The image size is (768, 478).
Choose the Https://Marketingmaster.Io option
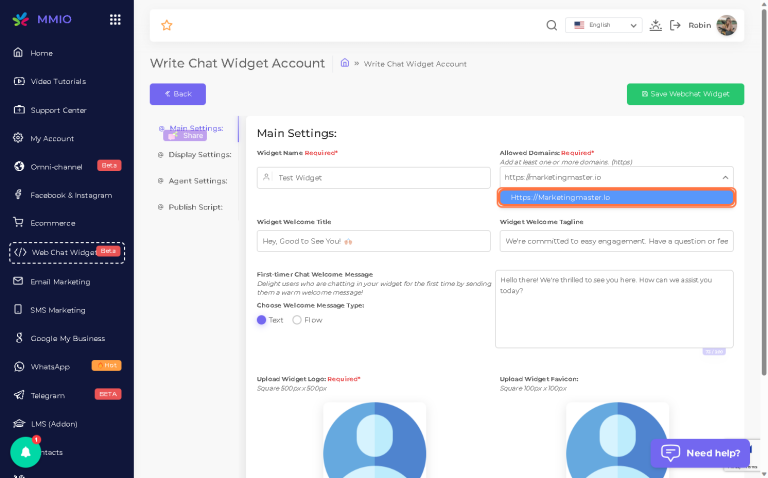coord(616,197)
